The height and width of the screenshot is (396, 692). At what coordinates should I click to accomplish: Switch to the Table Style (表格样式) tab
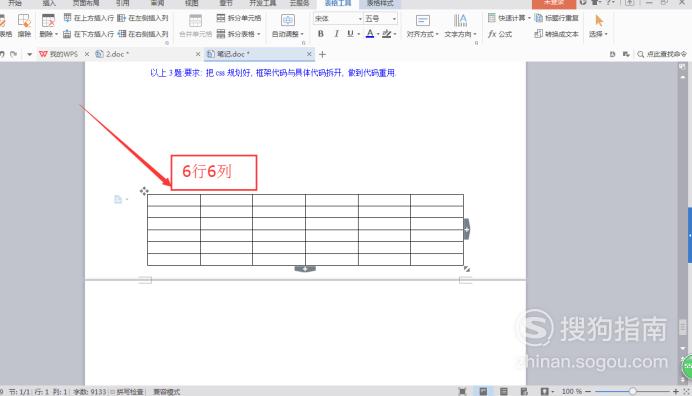[380, 4]
